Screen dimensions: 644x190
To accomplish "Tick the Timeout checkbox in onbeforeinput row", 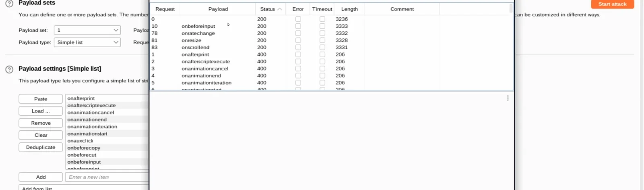I will pyautogui.click(x=322, y=26).
